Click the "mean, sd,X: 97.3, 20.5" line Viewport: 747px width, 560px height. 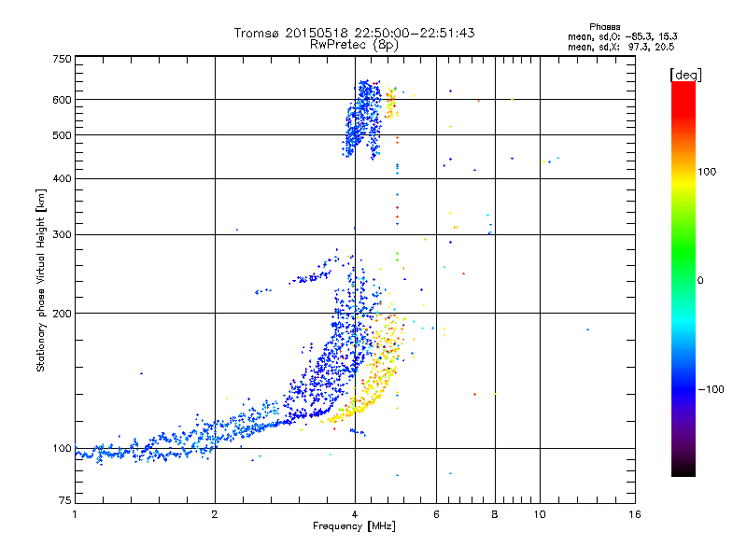click(x=621, y=47)
